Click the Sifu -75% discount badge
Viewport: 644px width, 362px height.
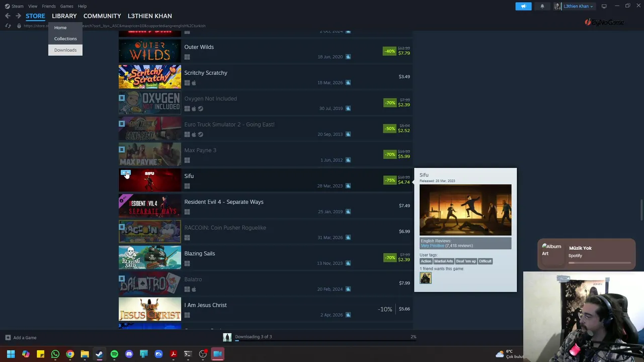[x=389, y=180]
